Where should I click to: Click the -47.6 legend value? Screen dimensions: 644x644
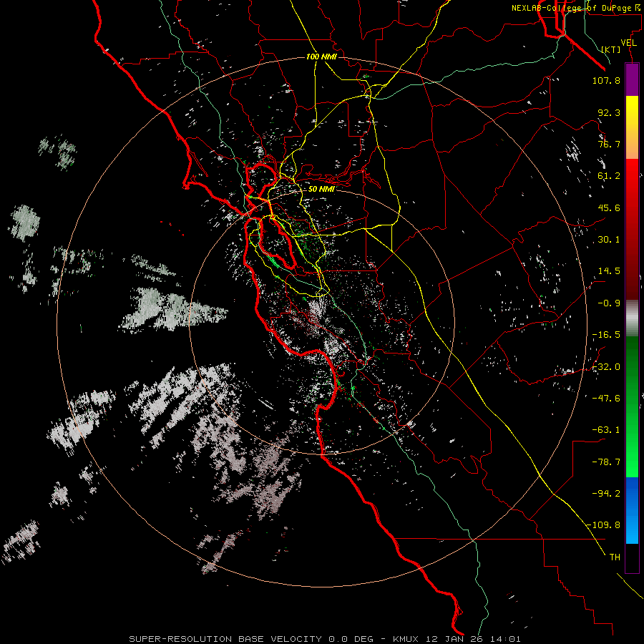[x=606, y=399]
